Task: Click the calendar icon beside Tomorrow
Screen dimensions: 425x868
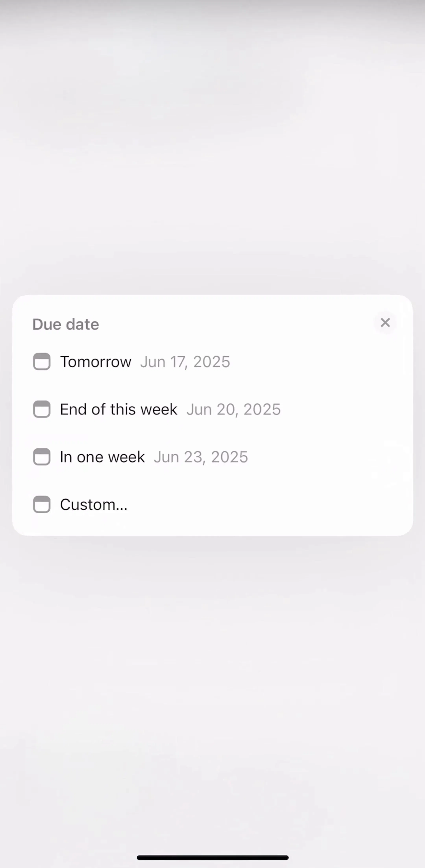Action: (42, 362)
